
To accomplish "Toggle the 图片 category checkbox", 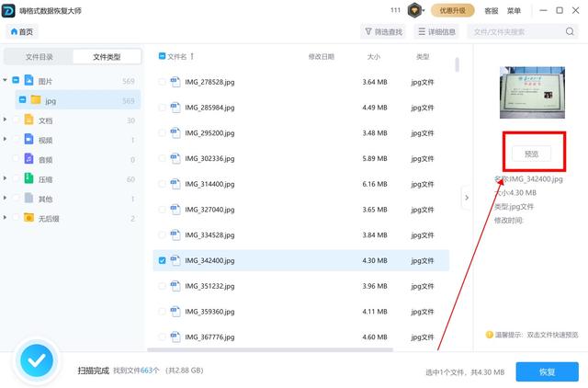I will (16, 80).
